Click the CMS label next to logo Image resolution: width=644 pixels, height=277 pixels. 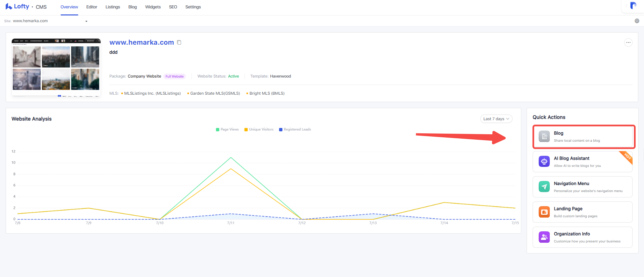pyautogui.click(x=41, y=7)
